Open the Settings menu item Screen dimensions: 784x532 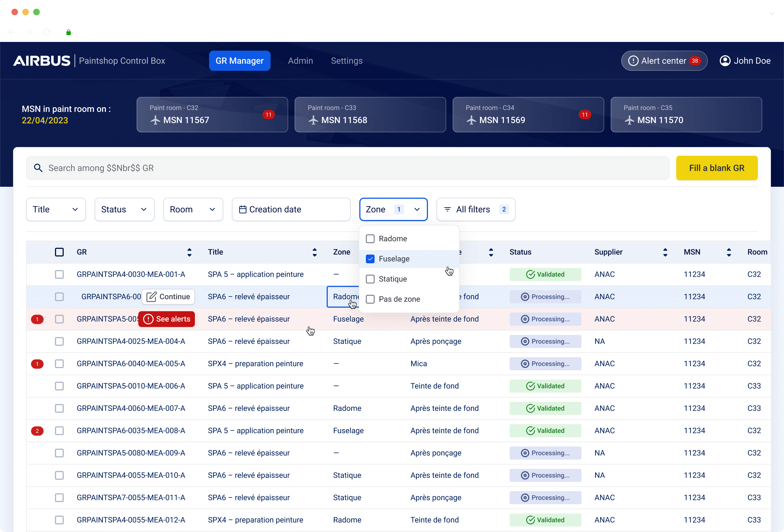tap(347, 61)
